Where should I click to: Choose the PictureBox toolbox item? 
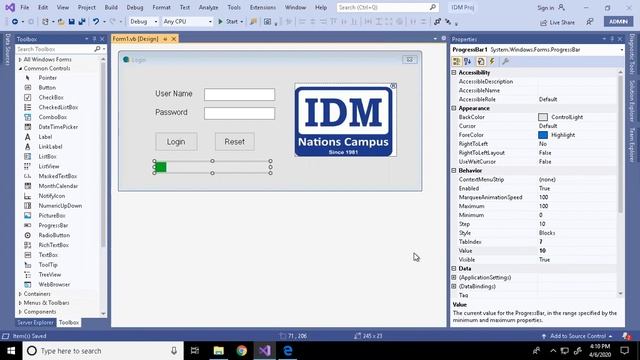52,215
